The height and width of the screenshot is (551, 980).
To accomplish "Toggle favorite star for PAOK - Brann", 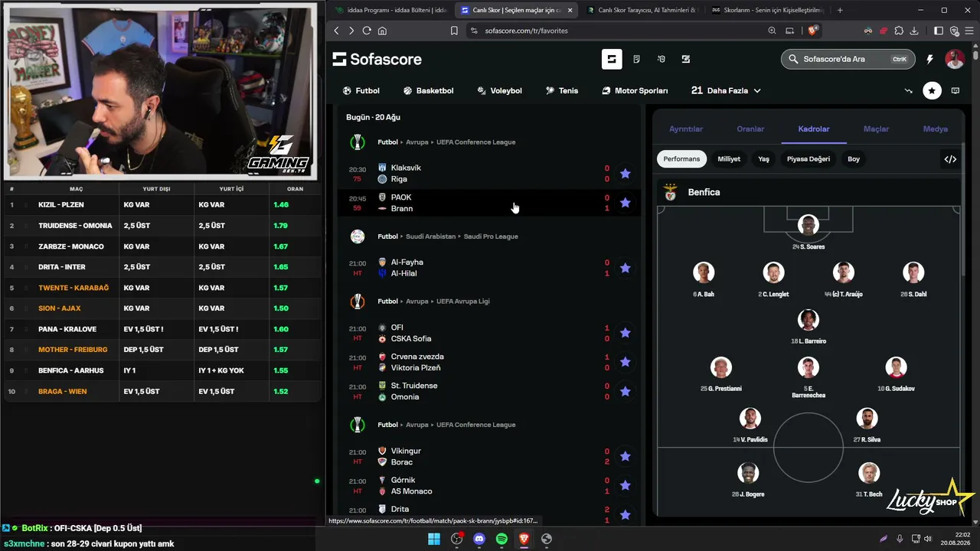I will [626, 203].
